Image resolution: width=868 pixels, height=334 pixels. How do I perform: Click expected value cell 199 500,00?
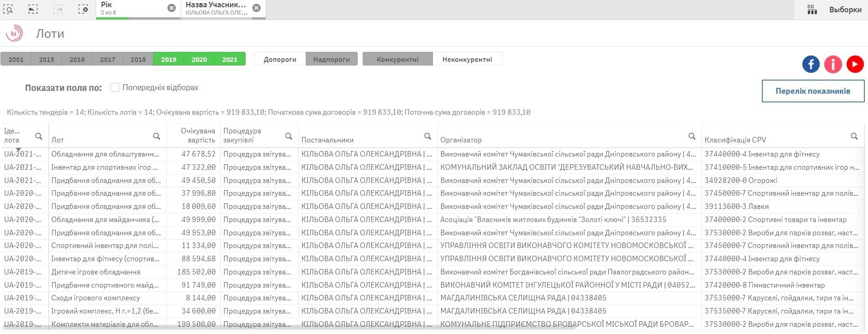pos(194,324)
